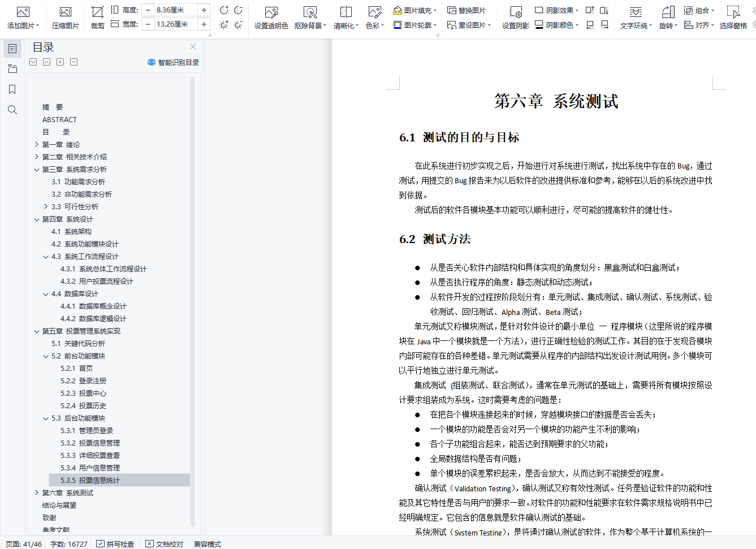Nudge shadow up icon

(x=590, y=10)
